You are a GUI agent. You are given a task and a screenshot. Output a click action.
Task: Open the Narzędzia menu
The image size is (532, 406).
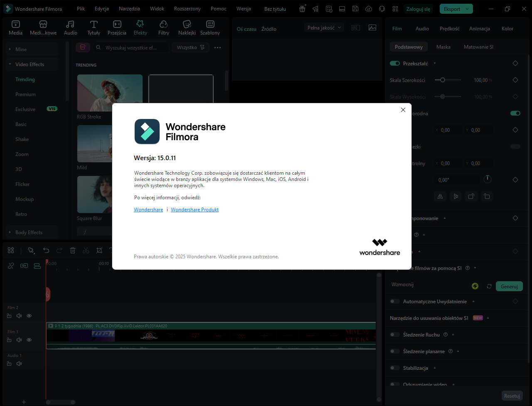129,9
